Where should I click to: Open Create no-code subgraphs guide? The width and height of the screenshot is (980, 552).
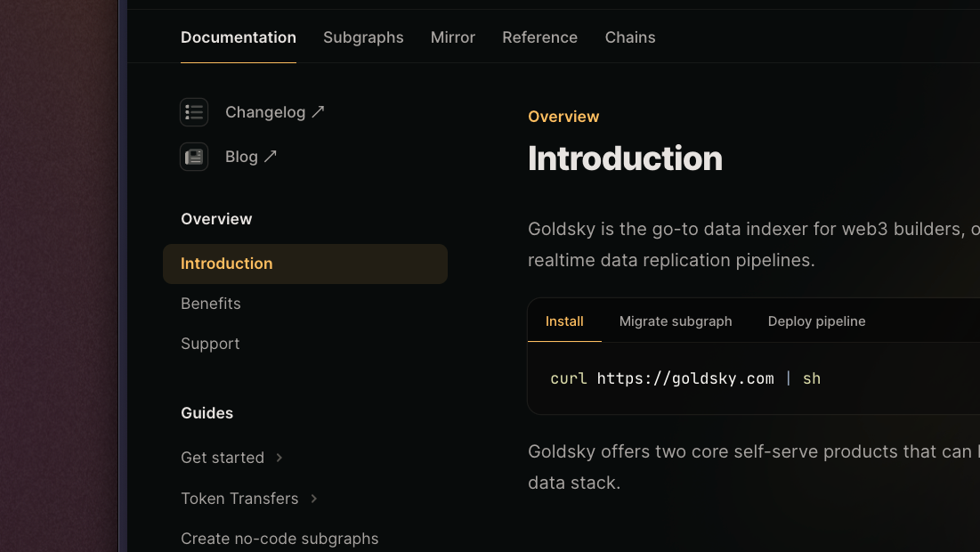(279, 539)
